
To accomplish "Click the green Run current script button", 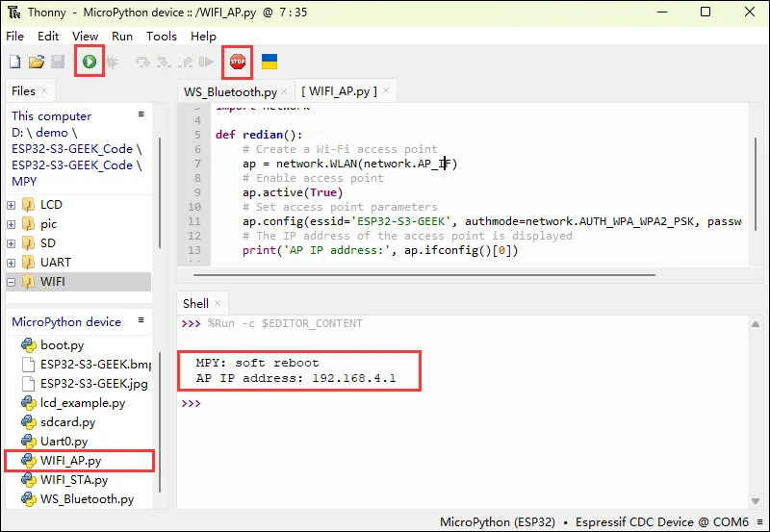I will 89,63.
